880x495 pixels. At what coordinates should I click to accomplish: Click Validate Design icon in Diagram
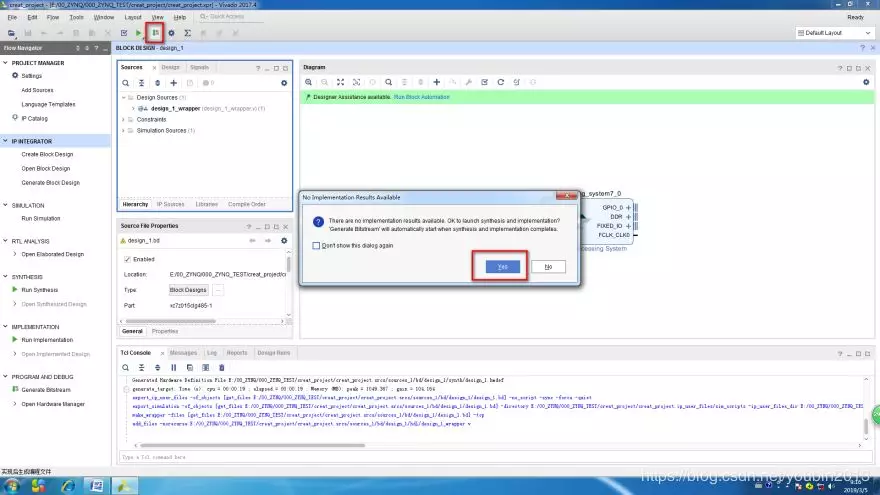pos(484,82)
